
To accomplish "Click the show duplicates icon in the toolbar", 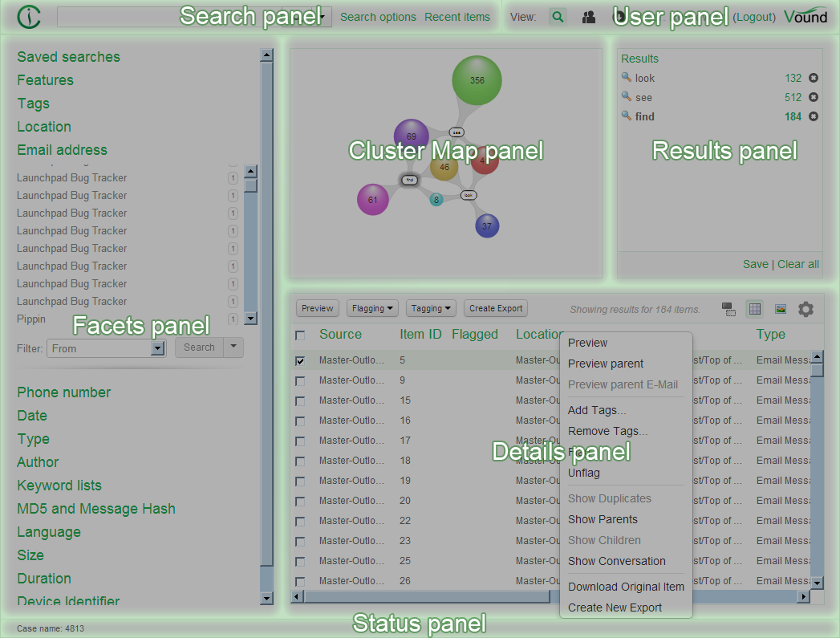I will click(728, 308).
